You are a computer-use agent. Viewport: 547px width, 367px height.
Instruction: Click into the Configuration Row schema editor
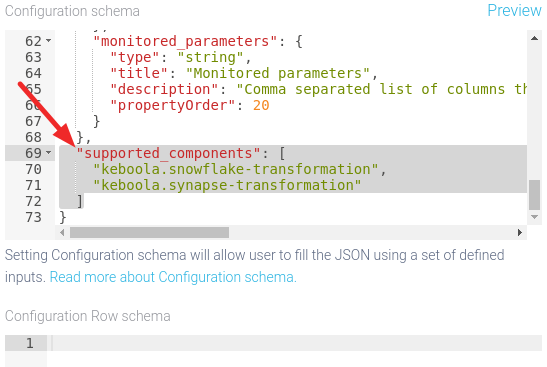294,343
